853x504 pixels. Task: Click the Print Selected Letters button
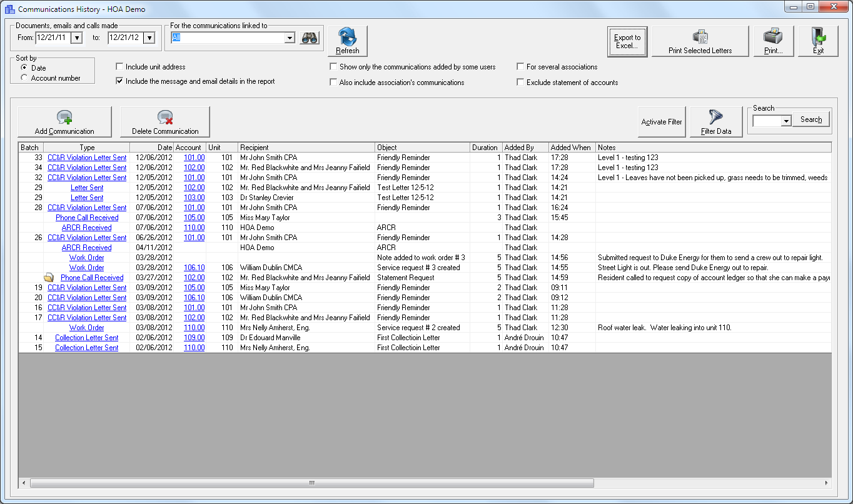click(x=700, y=41)
